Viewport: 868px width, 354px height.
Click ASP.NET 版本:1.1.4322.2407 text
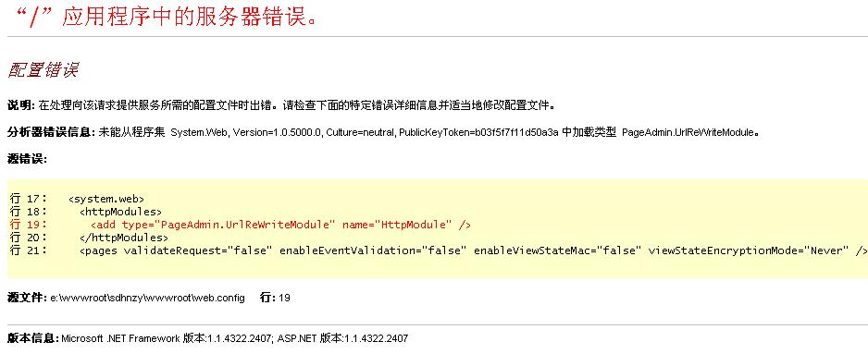pyautogui.click(x=342, y=338)
